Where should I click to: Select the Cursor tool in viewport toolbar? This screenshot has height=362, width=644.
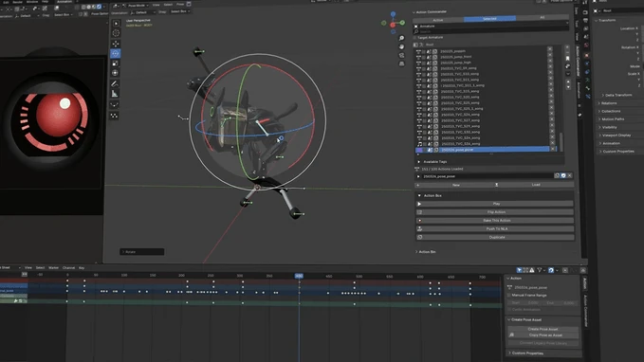pos(116,33)
